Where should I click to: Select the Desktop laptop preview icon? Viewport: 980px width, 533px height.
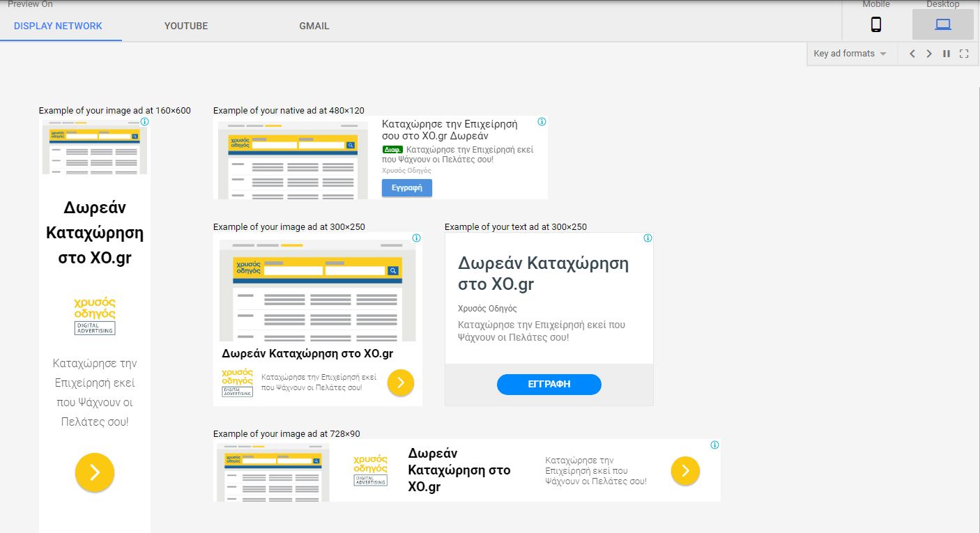(x=943, y=24)
